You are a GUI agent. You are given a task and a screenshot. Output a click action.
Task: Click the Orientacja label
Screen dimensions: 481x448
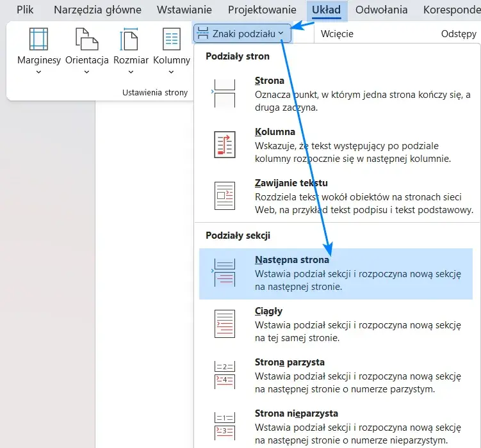(87, 60)
